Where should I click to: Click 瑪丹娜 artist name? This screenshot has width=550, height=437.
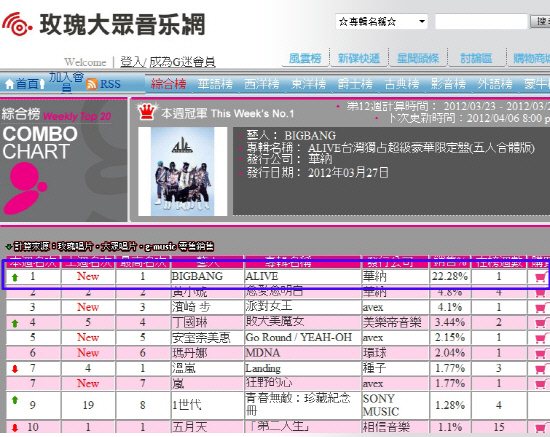point(190,353)
